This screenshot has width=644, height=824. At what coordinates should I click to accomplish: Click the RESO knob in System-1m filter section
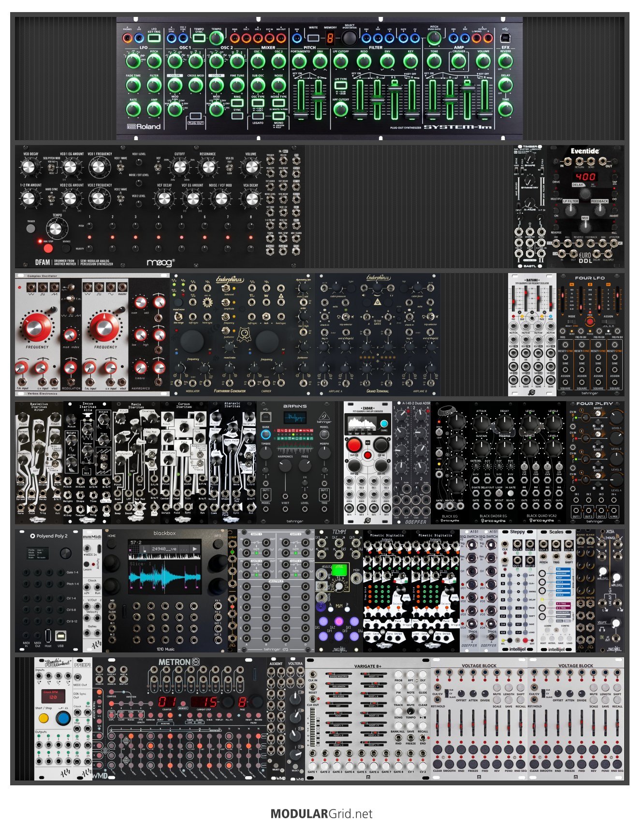click(364, 61)
